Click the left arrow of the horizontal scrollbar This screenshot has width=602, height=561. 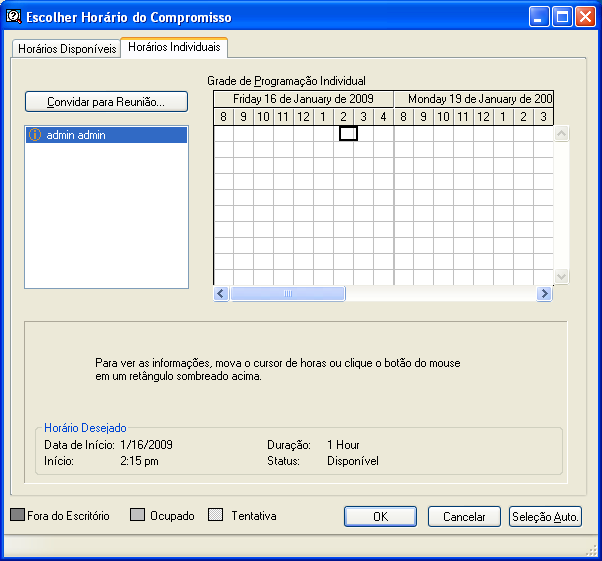pos(221,294)
